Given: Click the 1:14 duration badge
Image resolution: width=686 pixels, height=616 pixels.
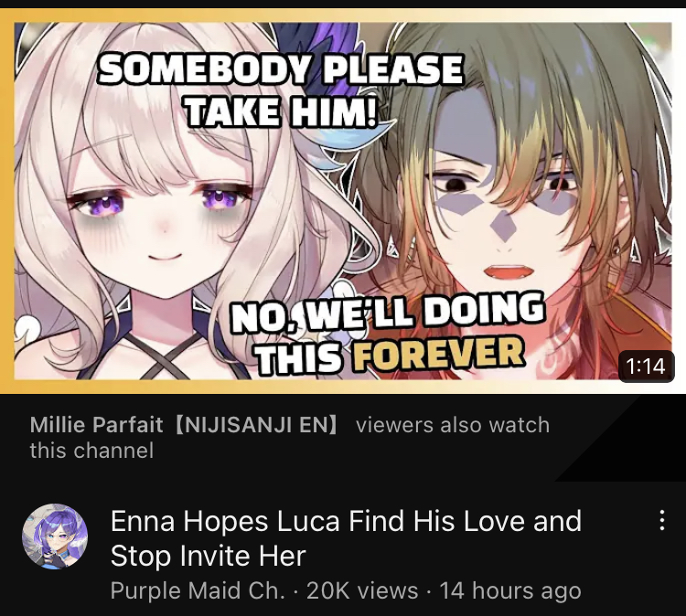Looking at the screenshot, I should tap(646, 366).
